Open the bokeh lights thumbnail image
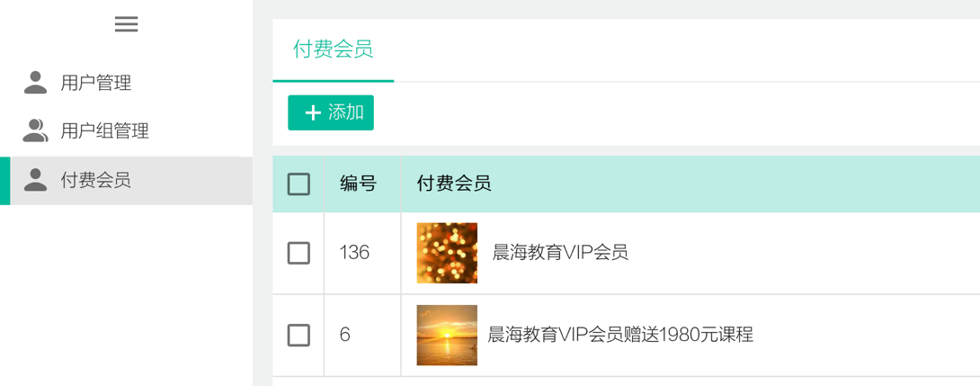The width and height of the screenshot is (980, 386). (447, 253)
